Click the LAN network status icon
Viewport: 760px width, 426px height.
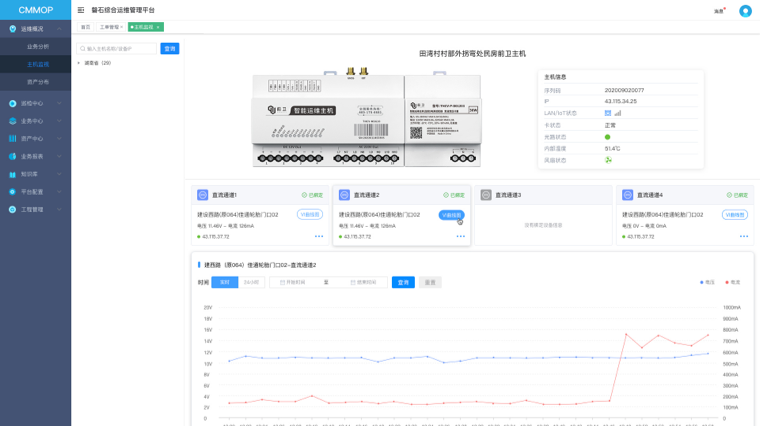pyautogui.click(x=608, y=113)
